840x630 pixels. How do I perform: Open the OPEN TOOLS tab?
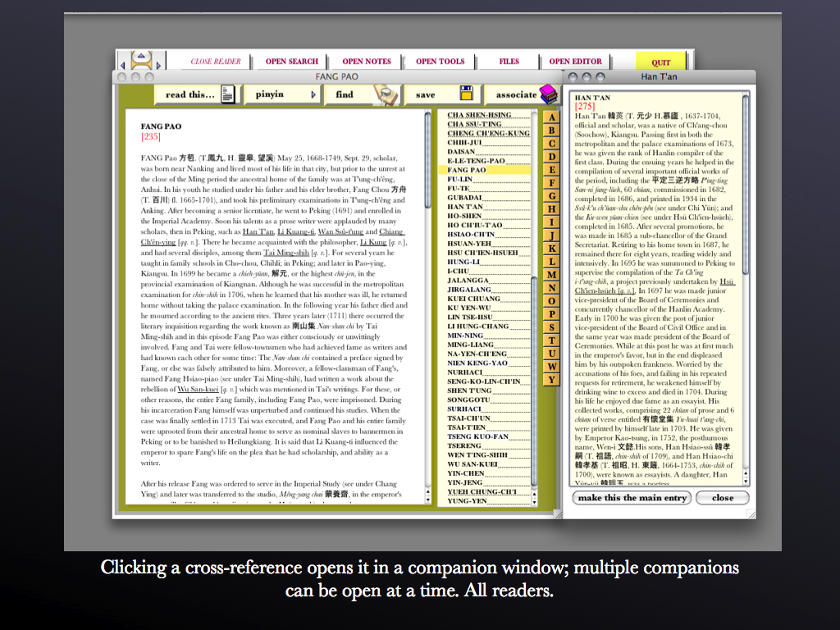point(440,62)
